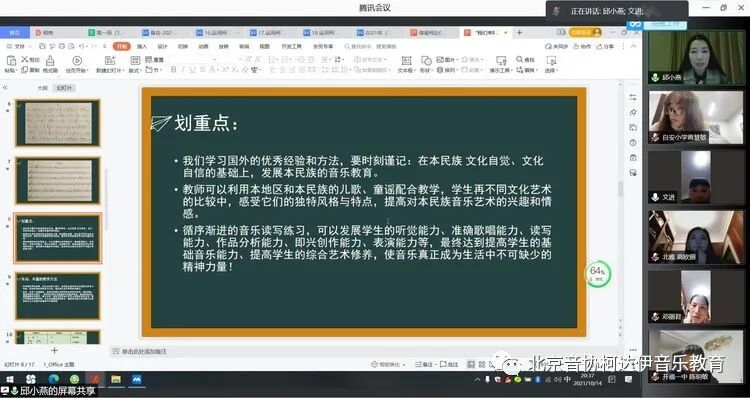Add a new document tab with plus

point(519,33)
